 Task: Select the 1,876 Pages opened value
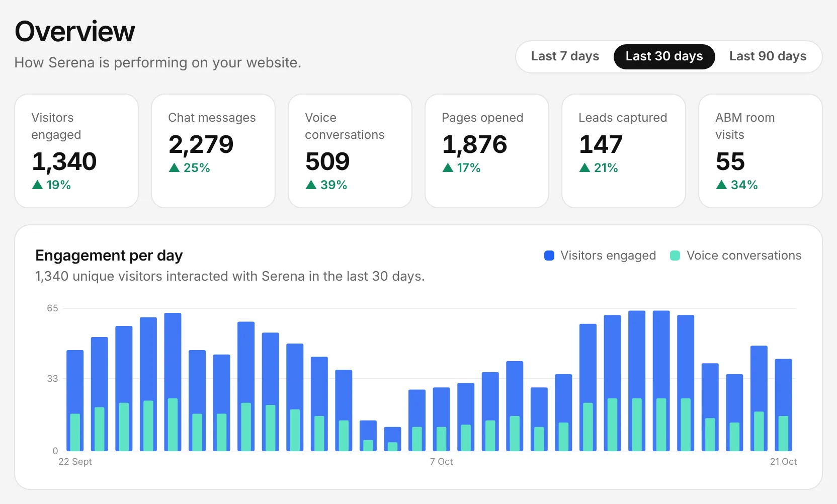[475, 144]
